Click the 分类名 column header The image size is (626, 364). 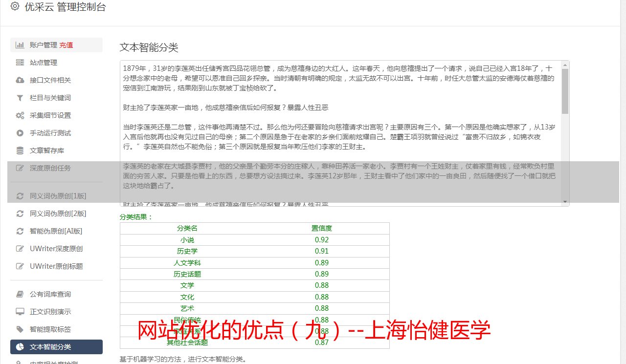[187, 228]
